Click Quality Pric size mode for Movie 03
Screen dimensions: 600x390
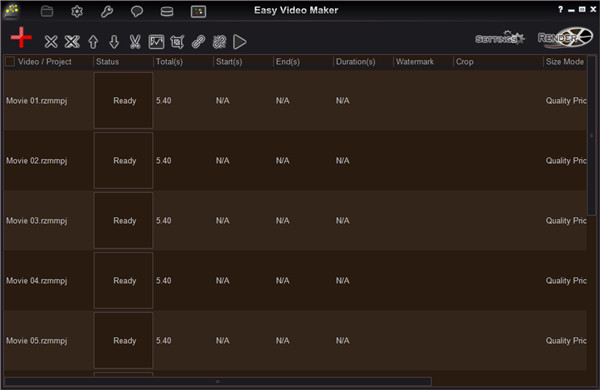click(x=566, y=221)
